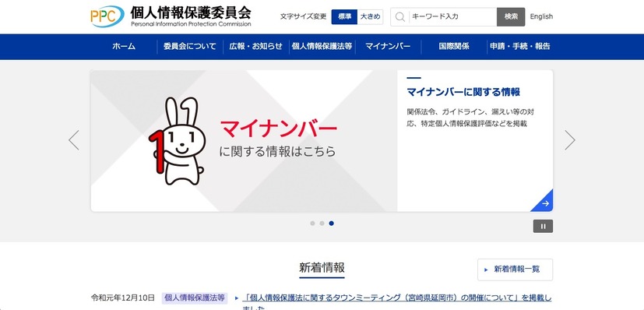The image size is (644, 310).
Task: Click 個人情報保護委員会 site title
Action: pos(191,12)
